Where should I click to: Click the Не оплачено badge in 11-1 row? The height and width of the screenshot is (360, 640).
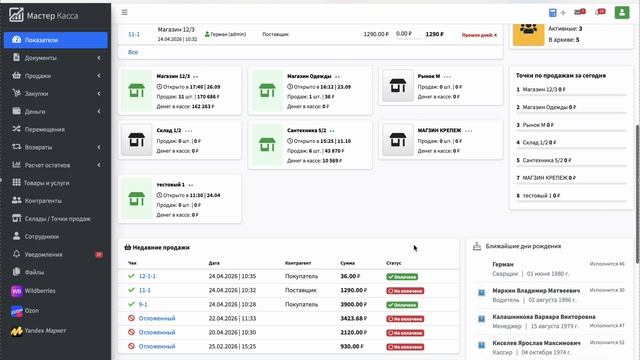405,291
